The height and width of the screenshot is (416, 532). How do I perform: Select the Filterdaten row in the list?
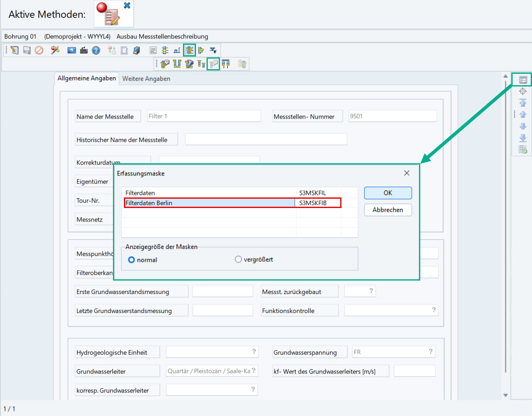(x=239, y=193)
